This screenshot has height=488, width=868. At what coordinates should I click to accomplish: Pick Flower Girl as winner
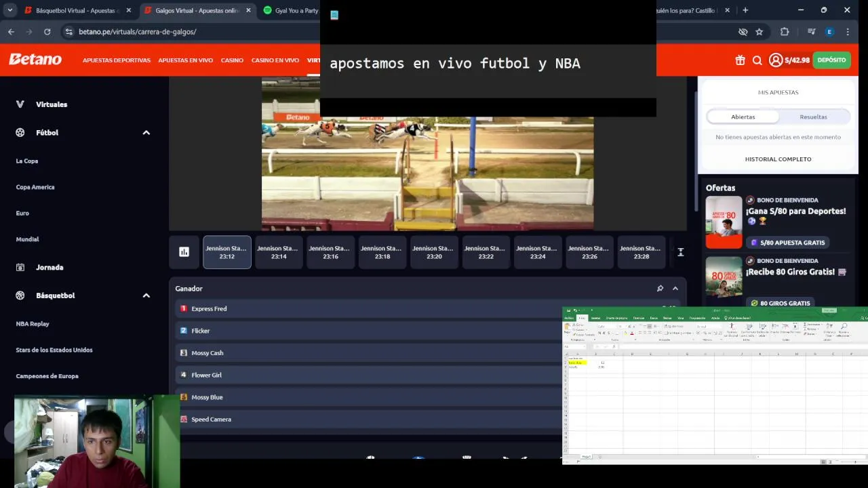pos(369,375)
